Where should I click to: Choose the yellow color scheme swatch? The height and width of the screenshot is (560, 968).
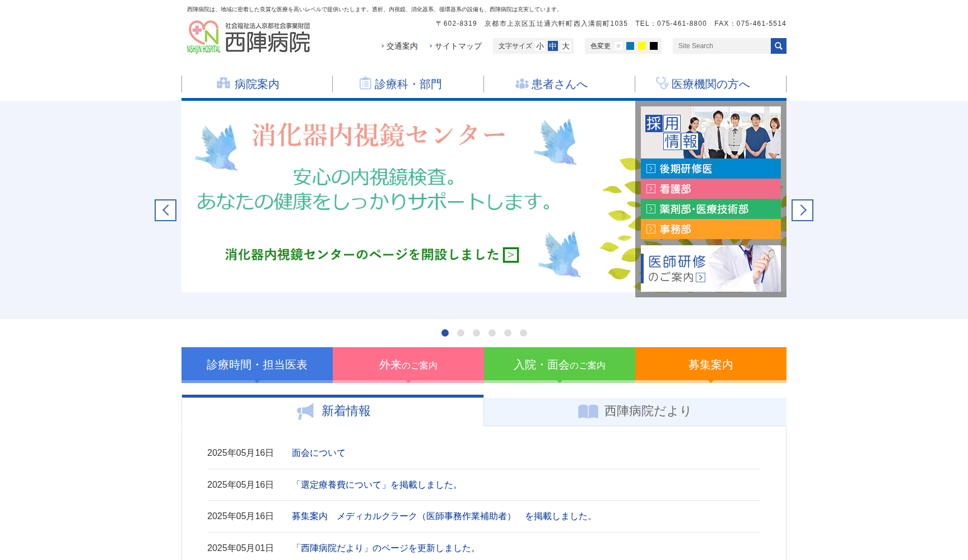point(642,46)
